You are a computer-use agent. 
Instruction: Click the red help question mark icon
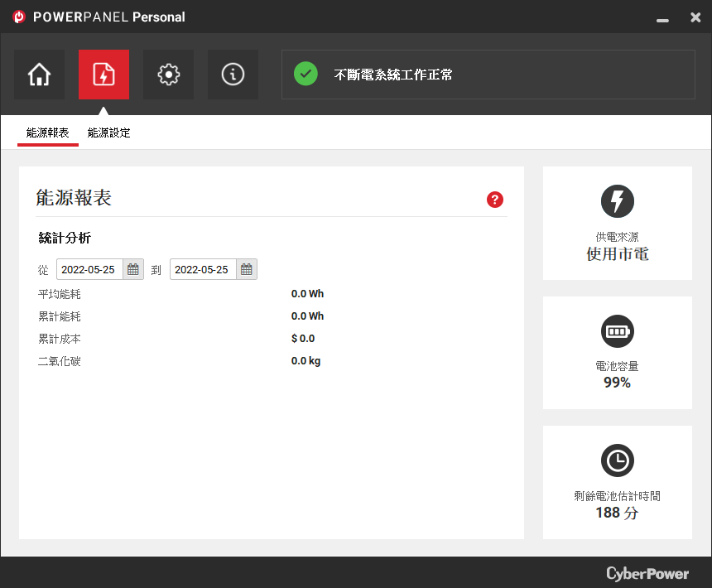(495, 200)
